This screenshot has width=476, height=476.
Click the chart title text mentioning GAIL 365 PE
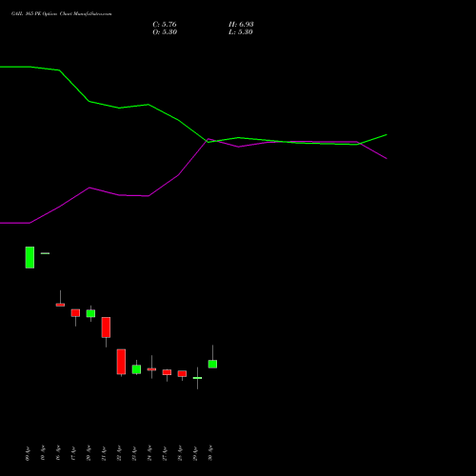[x=61, y=13]
